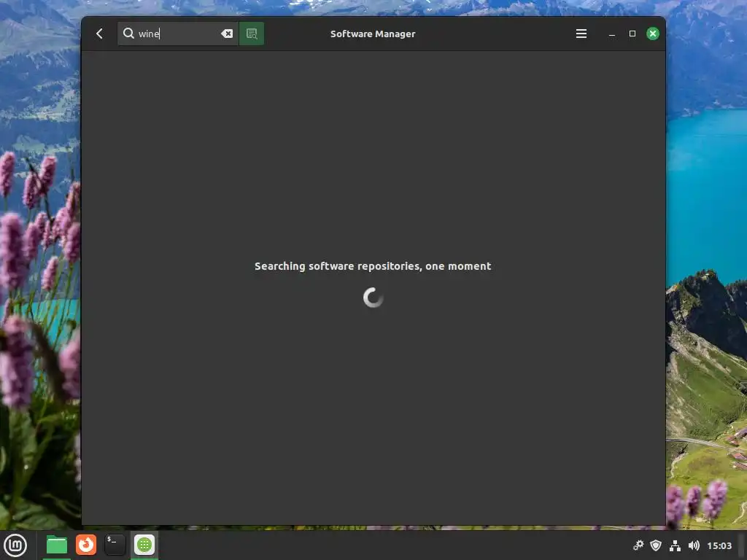This screenshot has height=560, width=747.
Task: Click the system tray gear-like applet icon
Action: pos(638,545)
